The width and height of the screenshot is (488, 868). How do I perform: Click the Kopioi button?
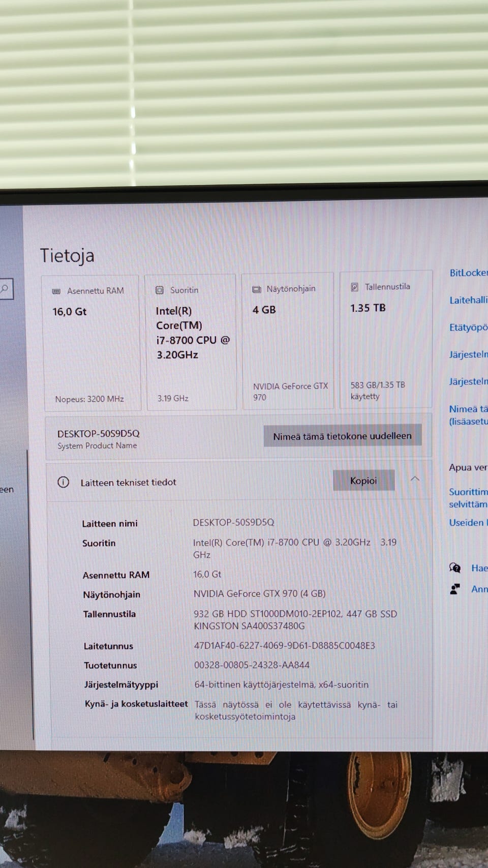[363, 481]
